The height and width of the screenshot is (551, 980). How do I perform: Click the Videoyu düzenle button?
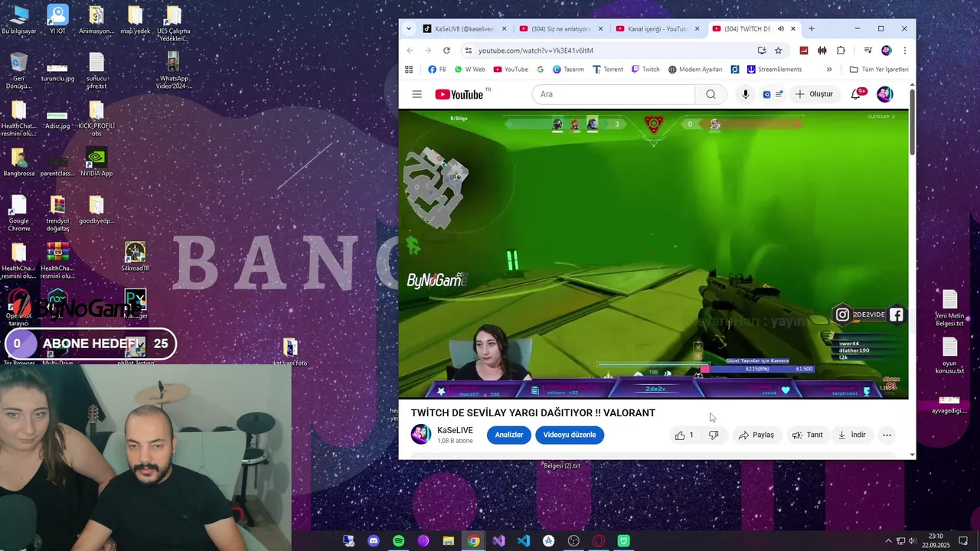(570, 435)
